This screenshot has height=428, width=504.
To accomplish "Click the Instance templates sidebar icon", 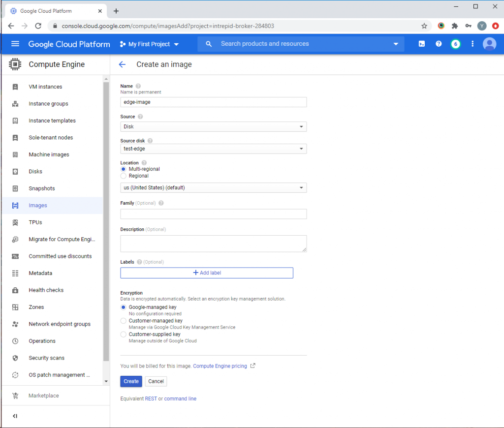I will point(15,121).
